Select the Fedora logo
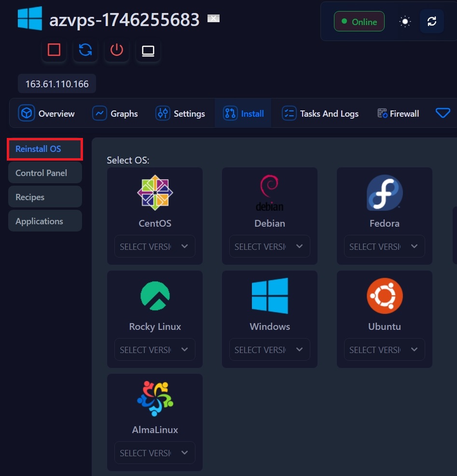 pos(384,192)
